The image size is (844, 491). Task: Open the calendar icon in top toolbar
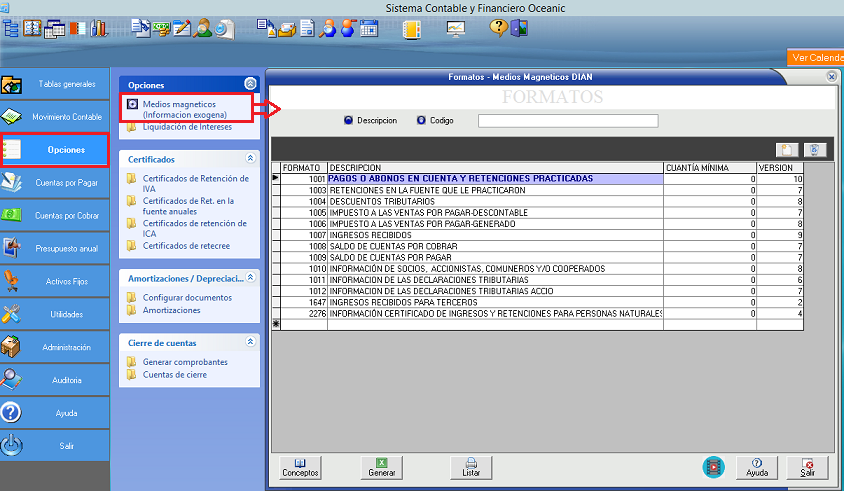[369, 28]
